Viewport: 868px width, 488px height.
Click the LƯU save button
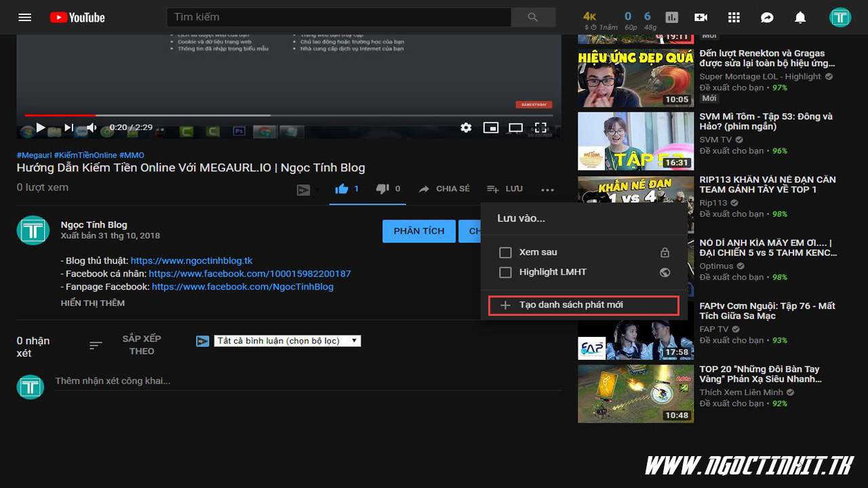(505, 189)
